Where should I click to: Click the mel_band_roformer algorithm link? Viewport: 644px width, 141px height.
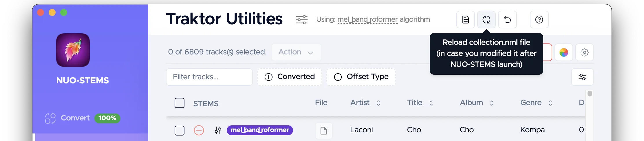tap(367, 20)
